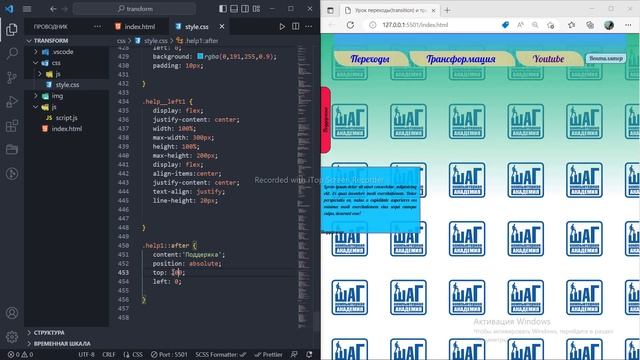640x360 pixels.
Task: Open script.js in the file tree
Action: click(67, 118)
